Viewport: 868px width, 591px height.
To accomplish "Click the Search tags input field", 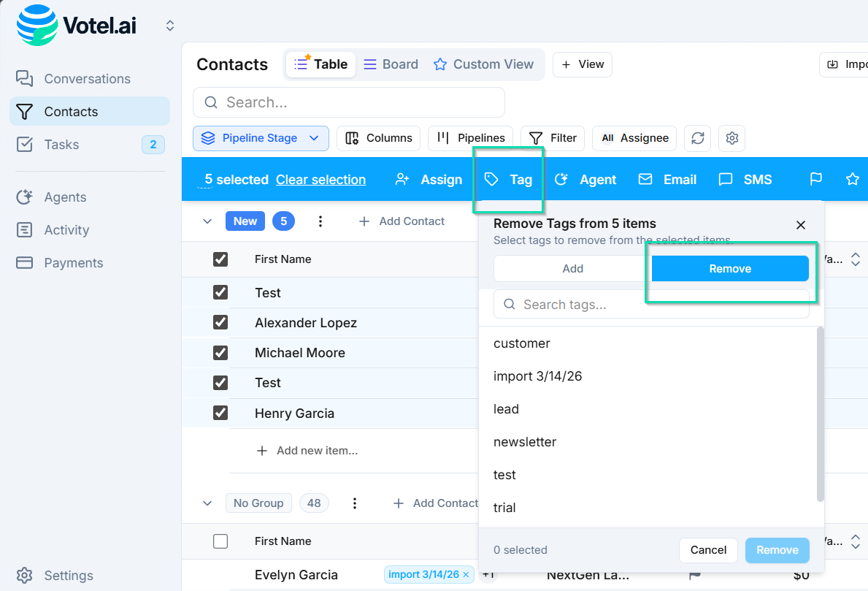I will [651, 305].
